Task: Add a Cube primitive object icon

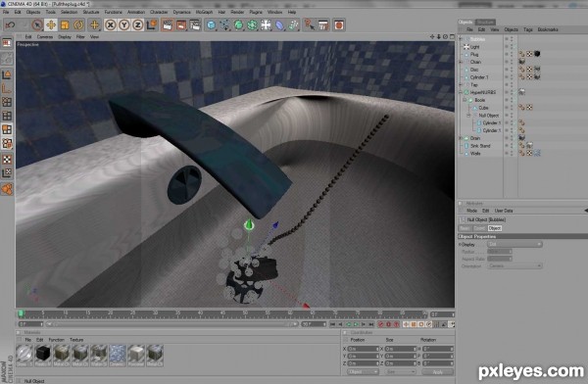Action: pos(211,25)
